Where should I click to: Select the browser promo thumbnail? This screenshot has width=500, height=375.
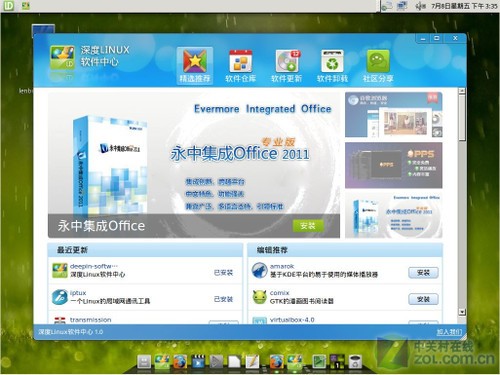tap(394, 115)
